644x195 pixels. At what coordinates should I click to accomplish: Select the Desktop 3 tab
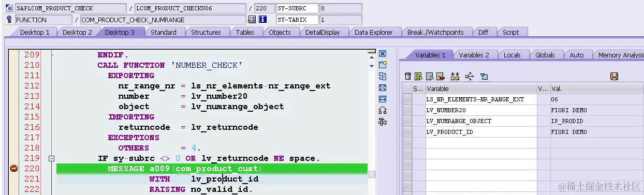point(120,32)
